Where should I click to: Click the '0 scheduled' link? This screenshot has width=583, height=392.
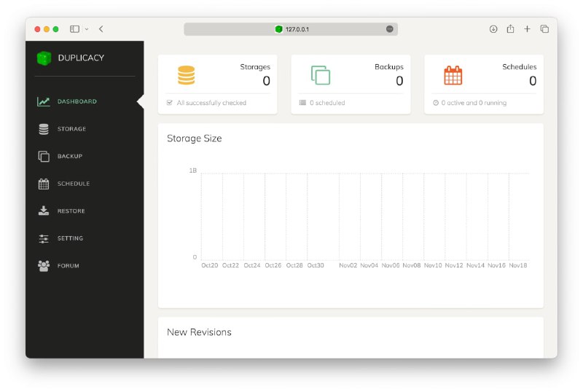pyautogui.click(x=327, y=103)
